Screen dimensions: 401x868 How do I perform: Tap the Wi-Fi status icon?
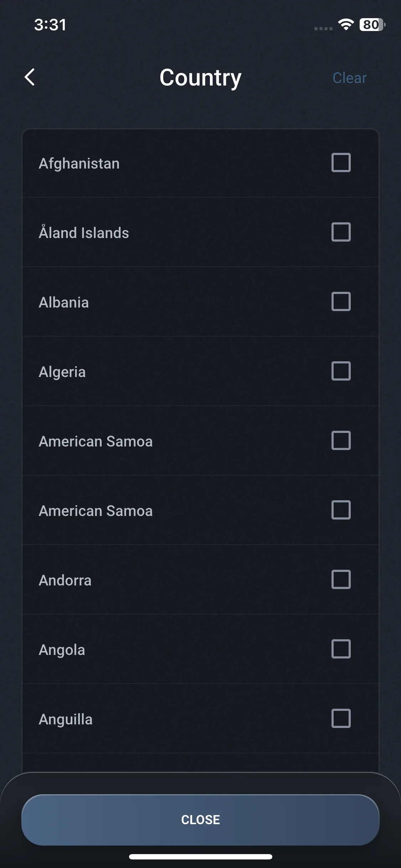346,25
